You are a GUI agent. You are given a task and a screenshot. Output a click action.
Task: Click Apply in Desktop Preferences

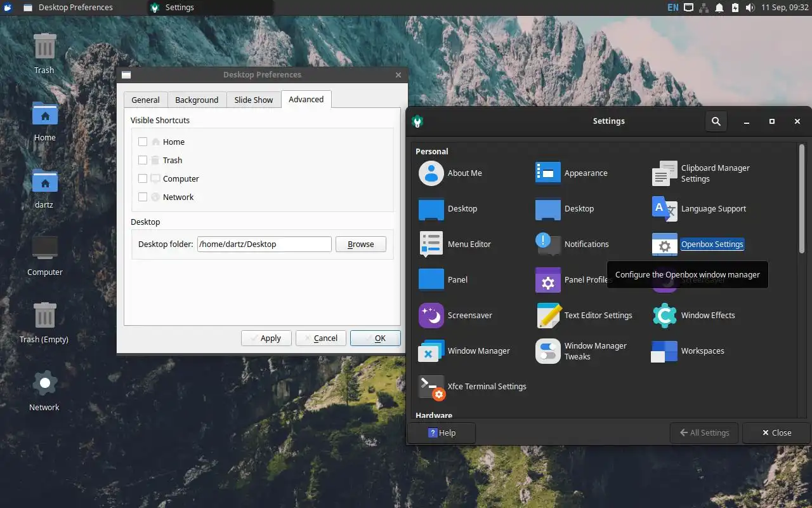(x=266, y=338)
